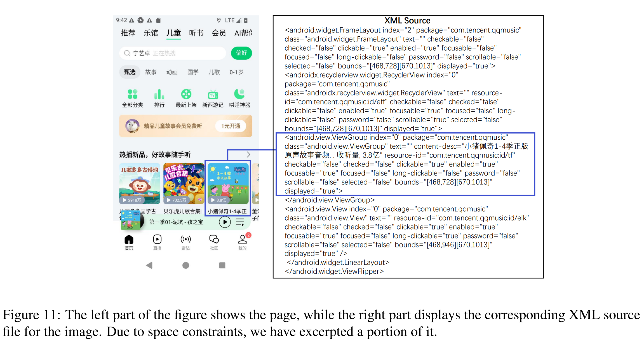The width and height of the screenshot is (644, 342).
Task: Switch to the 会员 top tab
Action: [x=219, y=33]
